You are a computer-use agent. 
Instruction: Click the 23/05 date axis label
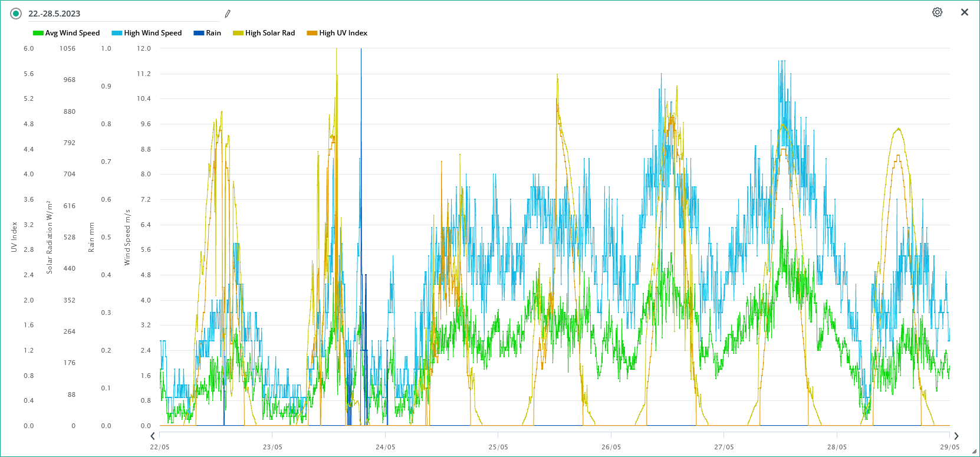pyautogui.click(x=272, y=447)
